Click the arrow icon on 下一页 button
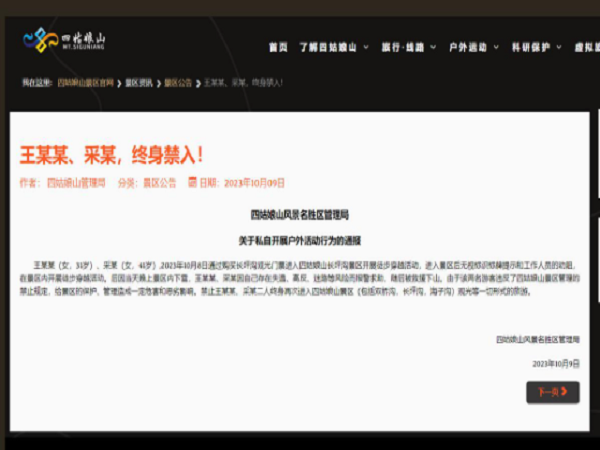600x450 pixels. 566,392
